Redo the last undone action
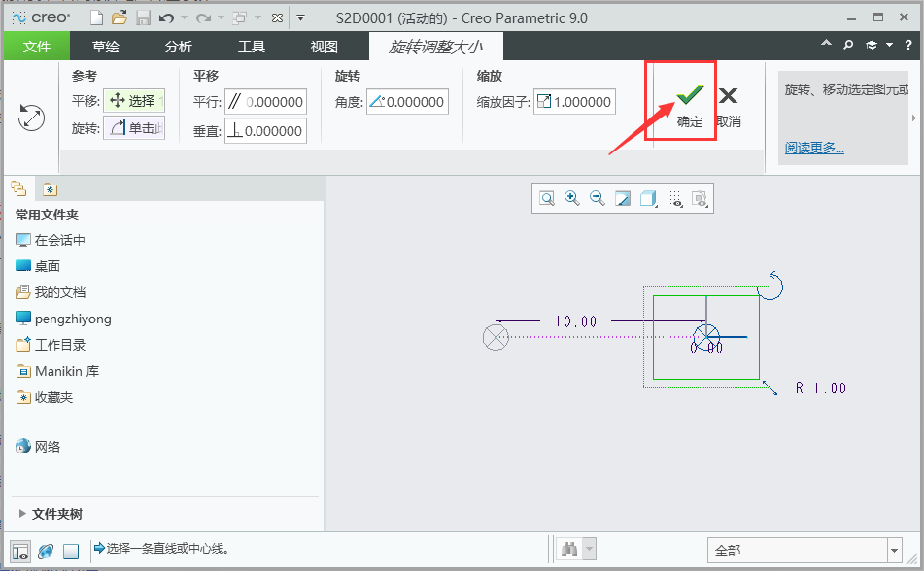Screen dimensions: 924x571 pos(203,18)
